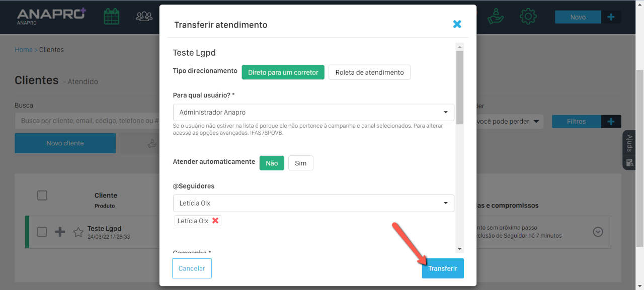Click the Cancelar button

(192, 268)
